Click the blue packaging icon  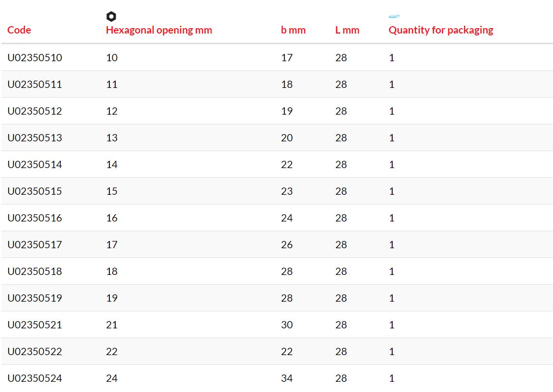click(x=394, y=16)
